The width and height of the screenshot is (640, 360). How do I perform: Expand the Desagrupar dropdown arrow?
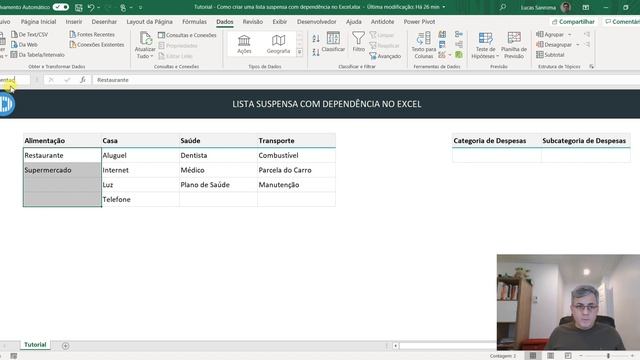[x=578, y=44]
